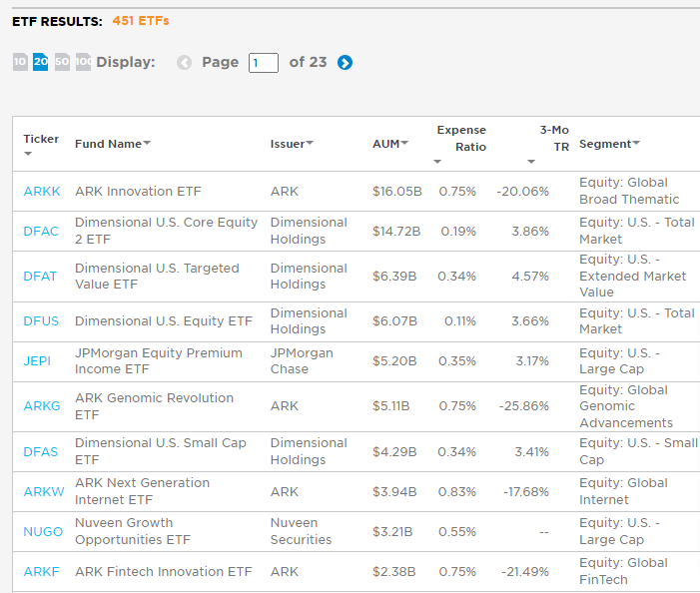The height and width of the screenshot is (593, 700).
Task: Click 'Dimensional U.S. Core Equity 2 ETF'
Action: pyautogui.click(x=166, y=231)
